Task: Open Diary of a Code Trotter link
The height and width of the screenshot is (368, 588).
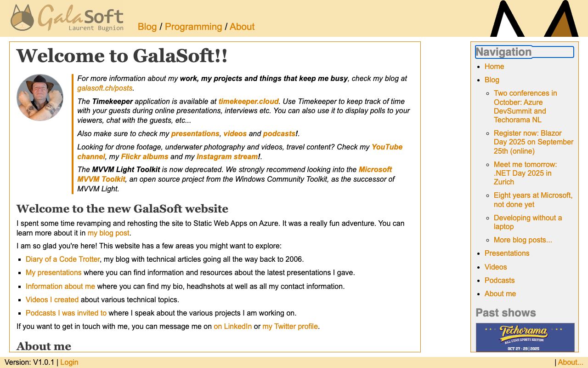Action: [x=62, y=259]
